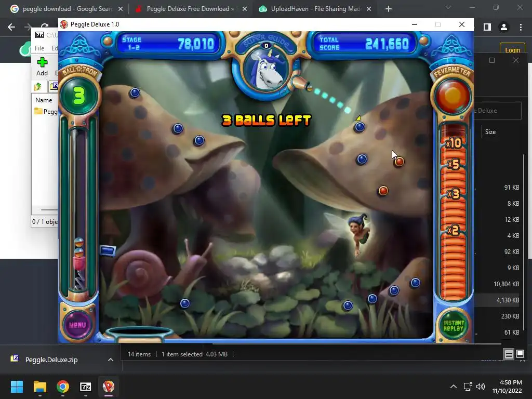Open the network tray icon
This screenshot has width=532, height=399.
click(468, 387)
